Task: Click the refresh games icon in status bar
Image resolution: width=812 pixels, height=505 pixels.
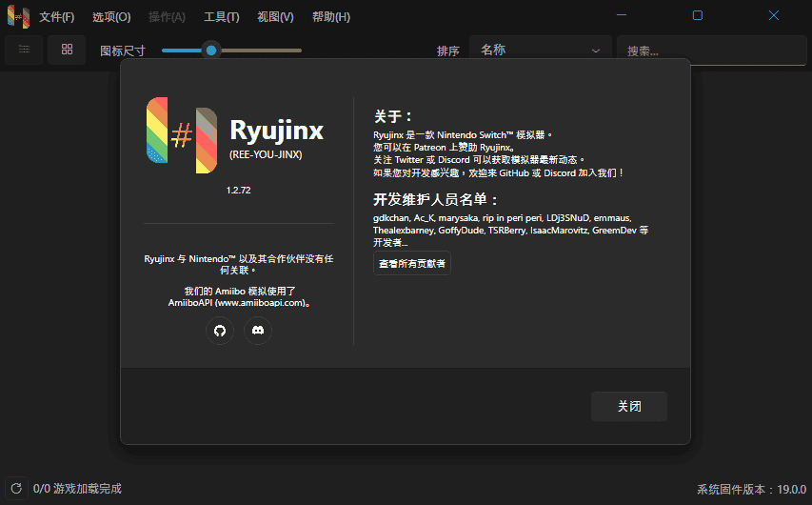Action: click(x=16, y=489)
